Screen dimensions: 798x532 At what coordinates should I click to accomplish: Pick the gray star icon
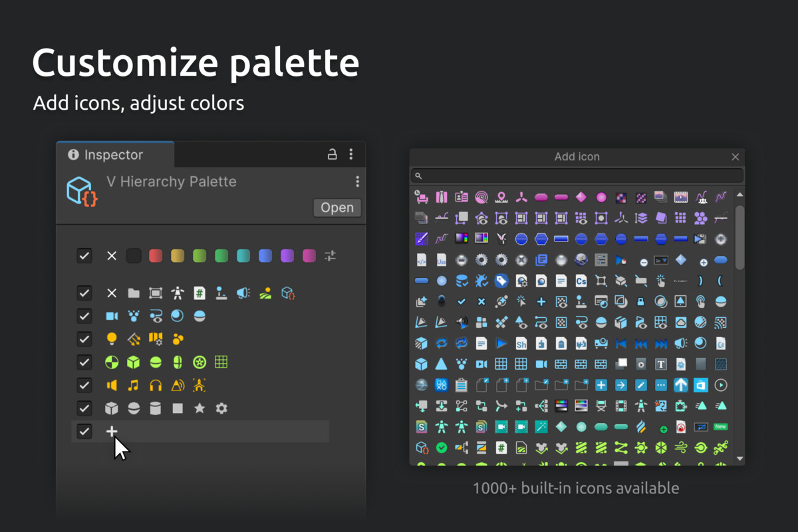(199, 408)
